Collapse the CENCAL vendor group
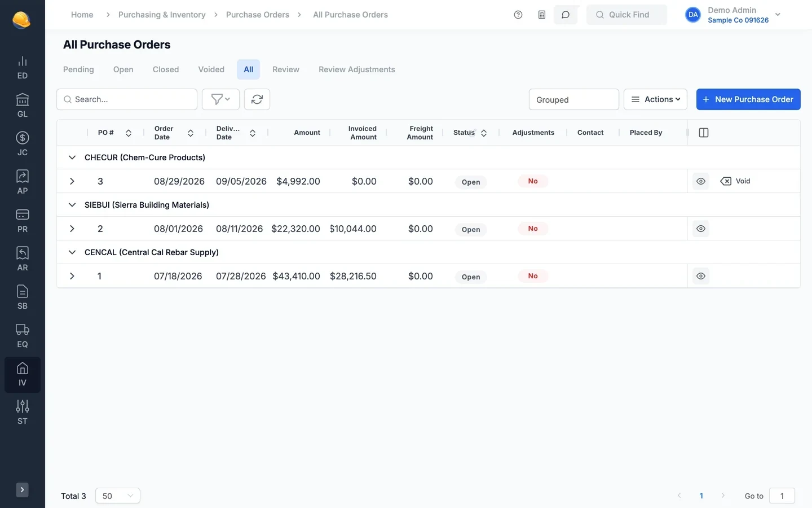Image resolution: width=812 pixels, height=508 pixels. (x=72, y=252)
